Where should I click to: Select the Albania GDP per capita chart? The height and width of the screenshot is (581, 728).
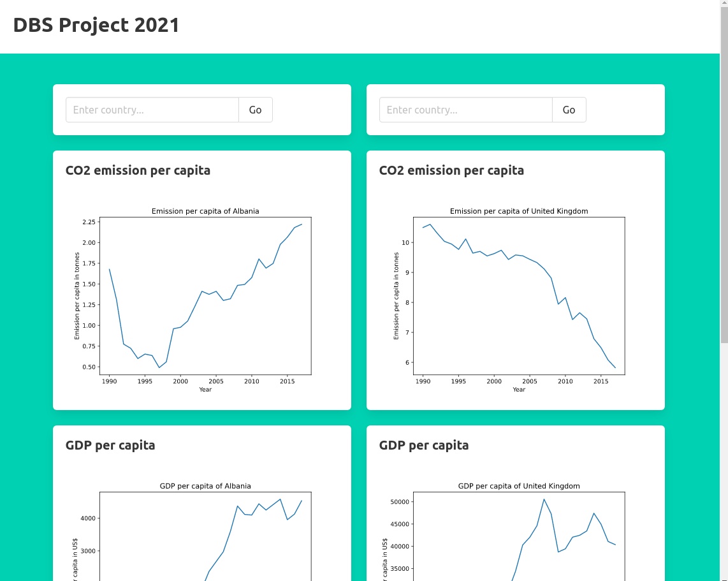[x=205, y=536]
